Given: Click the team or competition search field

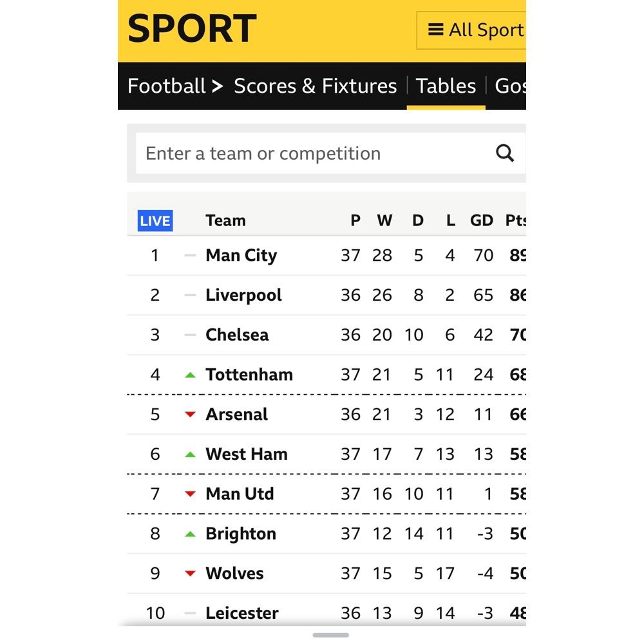Looking at the screenshot, I should (x=315, y=153).
